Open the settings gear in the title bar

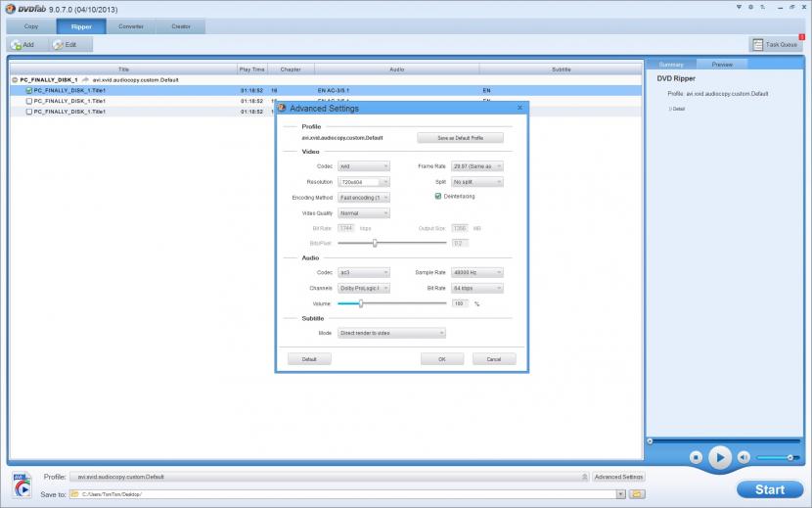point(751,7)
